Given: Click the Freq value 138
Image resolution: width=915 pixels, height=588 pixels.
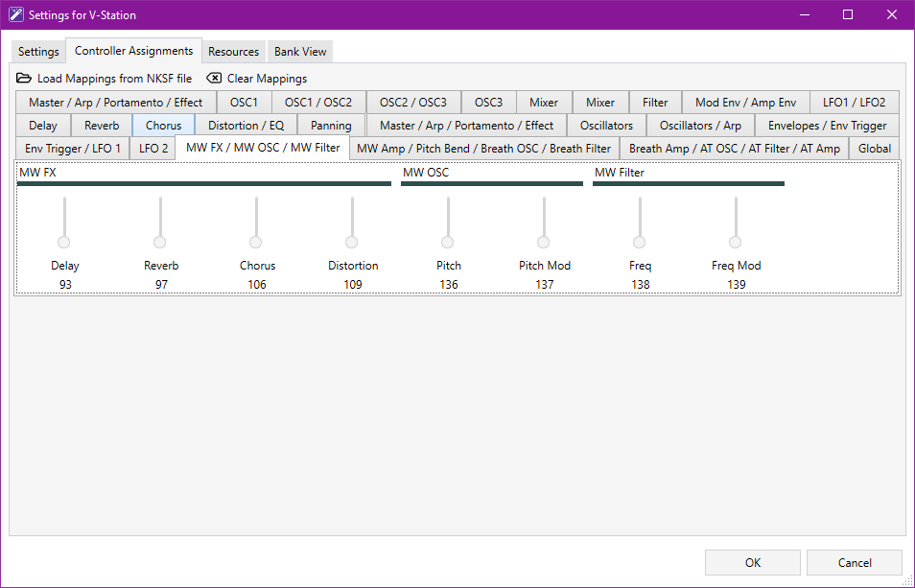Looking at the screenshot, I should pyautogui.click(x=640, y=285).
